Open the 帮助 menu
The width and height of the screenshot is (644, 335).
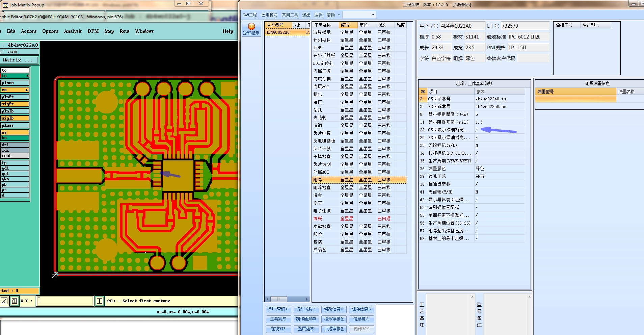tap(331, 15)
